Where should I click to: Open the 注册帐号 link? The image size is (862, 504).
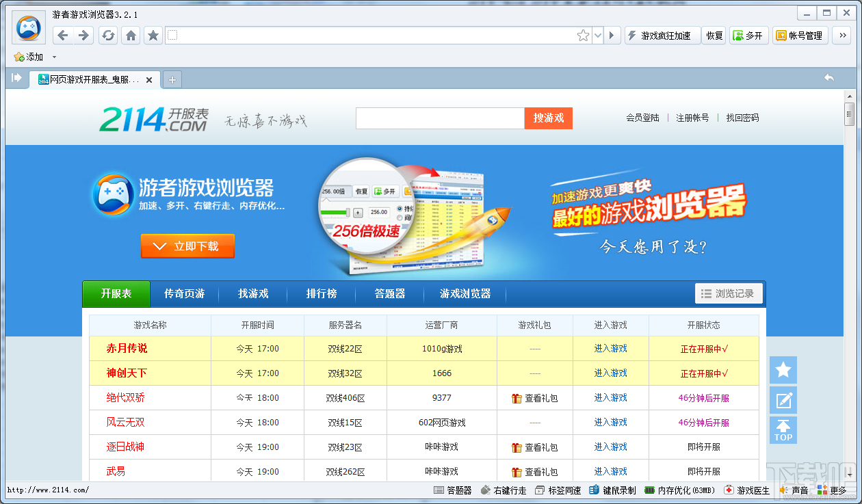click(692, 118)
